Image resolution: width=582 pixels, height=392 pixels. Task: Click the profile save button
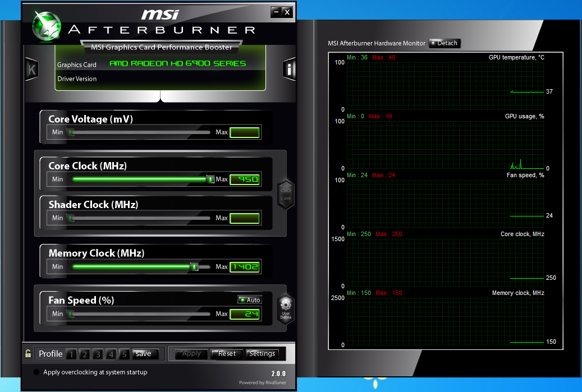pyautogui.click(x=146, y=354)
